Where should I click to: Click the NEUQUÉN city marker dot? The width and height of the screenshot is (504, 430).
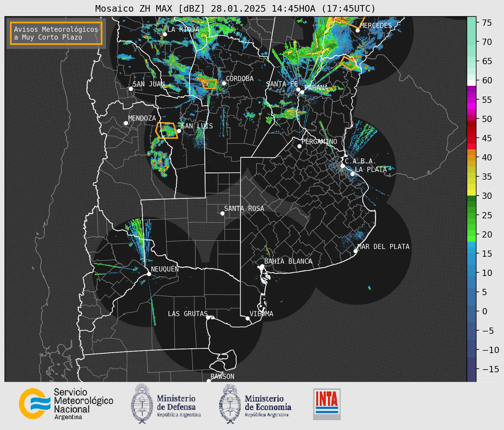[149, 274]
